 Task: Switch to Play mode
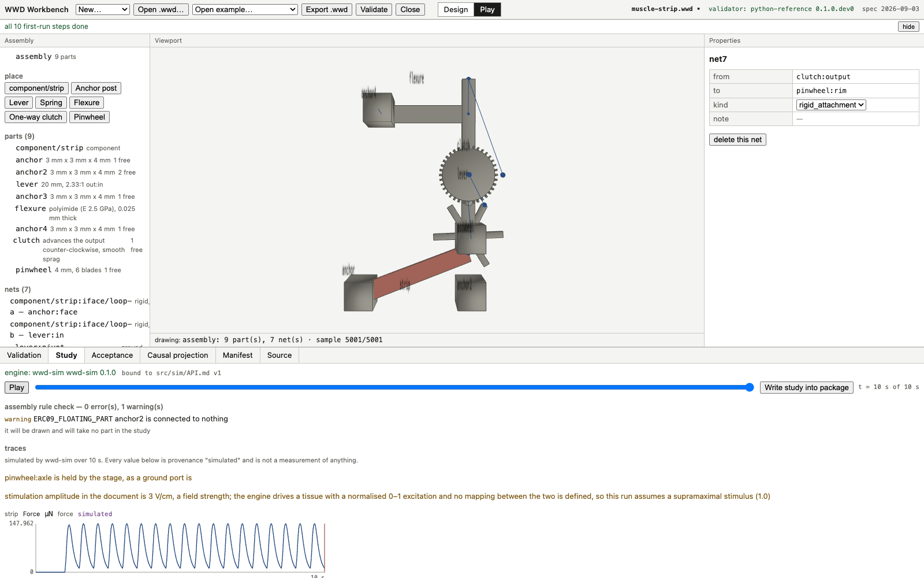pyautogui.click(x=487, y=9)
